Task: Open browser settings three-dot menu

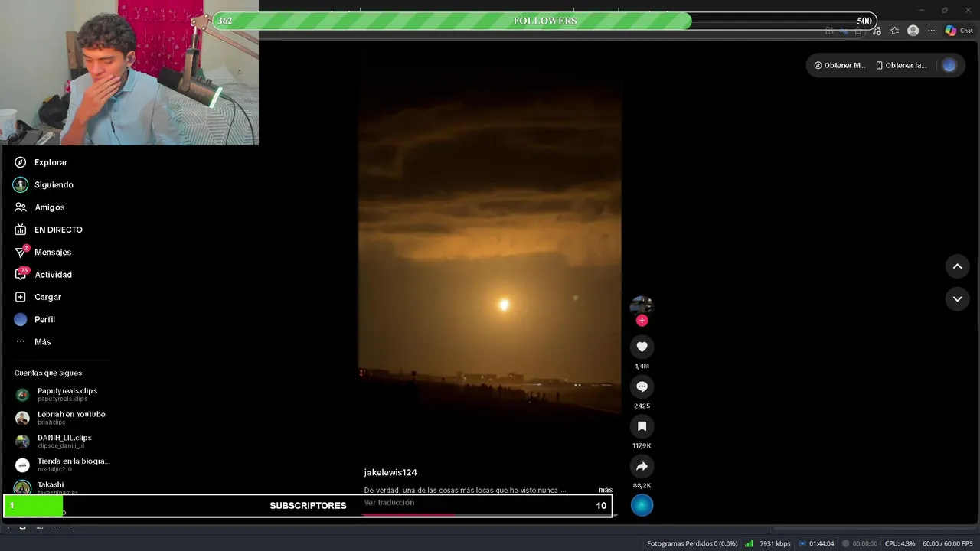Action: click(x=931, y=31)
